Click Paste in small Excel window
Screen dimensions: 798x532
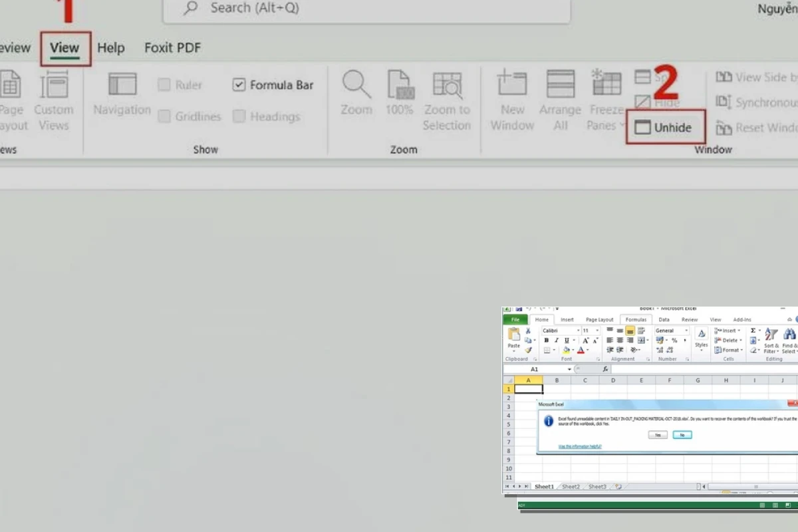514,338
